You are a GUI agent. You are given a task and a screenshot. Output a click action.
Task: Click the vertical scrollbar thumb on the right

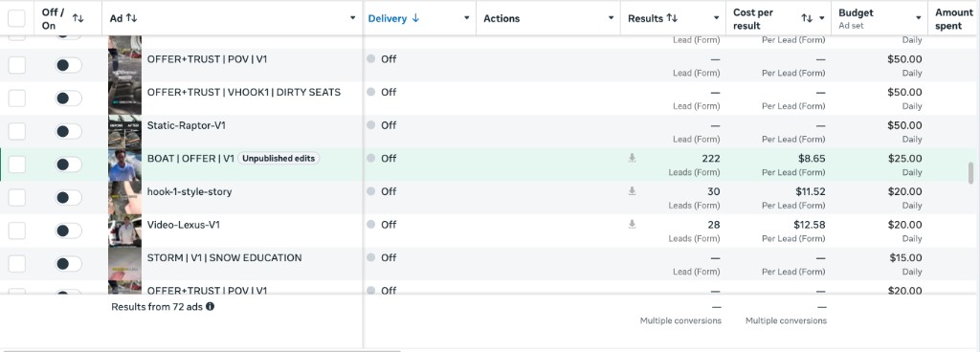(970, 173)
